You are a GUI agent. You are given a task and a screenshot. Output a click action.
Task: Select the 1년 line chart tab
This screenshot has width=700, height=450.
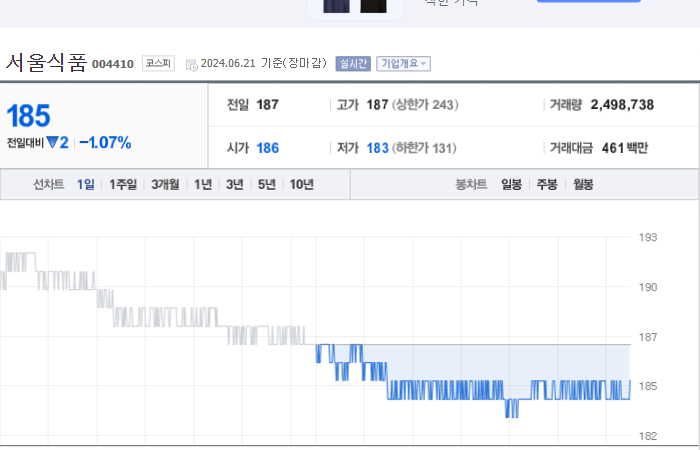click(x=203, y=184)
